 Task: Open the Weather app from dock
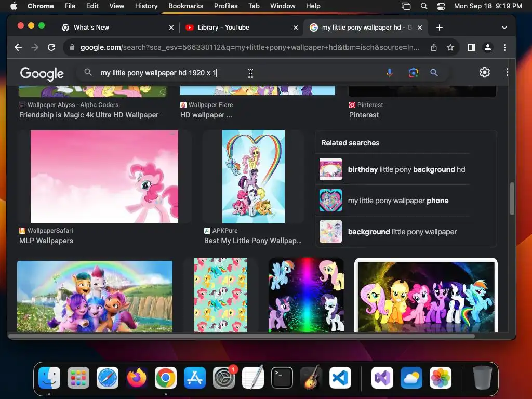(x=411, y=378)
